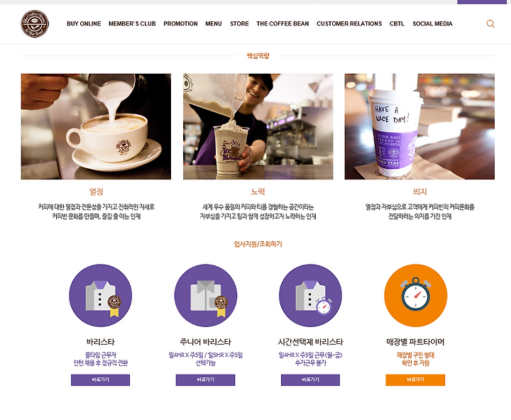
Task: Click the Coffee Bean round logo
Action: point(35,23)
